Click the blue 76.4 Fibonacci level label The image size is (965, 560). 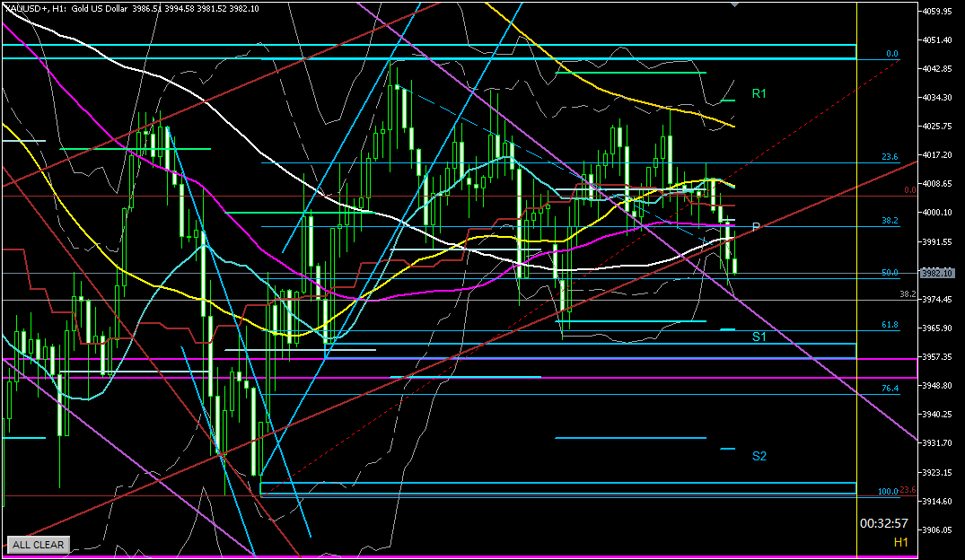pyautogui.click(x=889, y=389)
